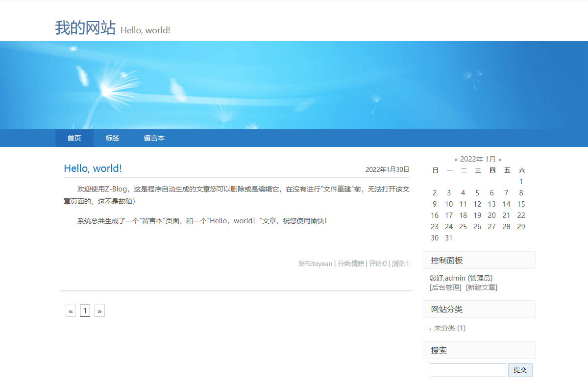The height and width of the screenshot is (380, 588).
Task: Open the 标签 navigation tab
Action: click(x=113, y=138)
